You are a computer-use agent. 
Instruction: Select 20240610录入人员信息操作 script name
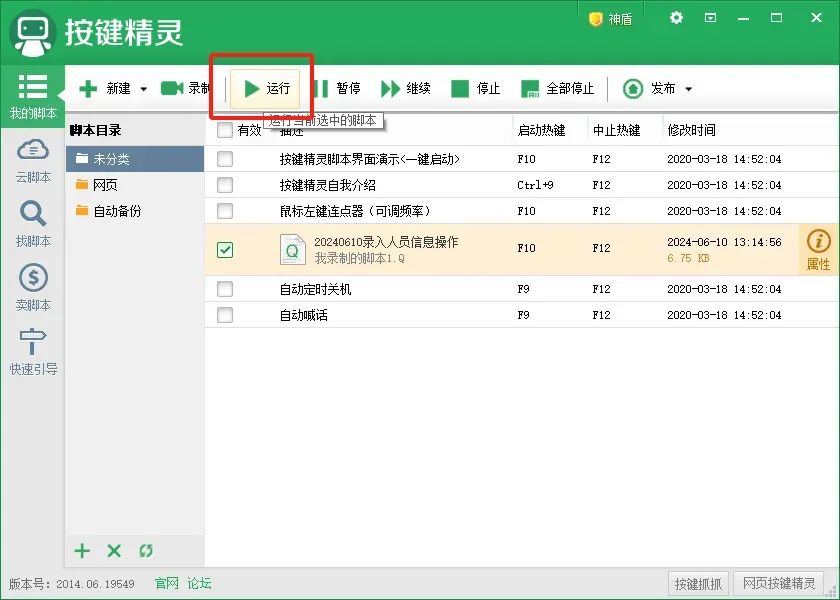pos(386,242)
